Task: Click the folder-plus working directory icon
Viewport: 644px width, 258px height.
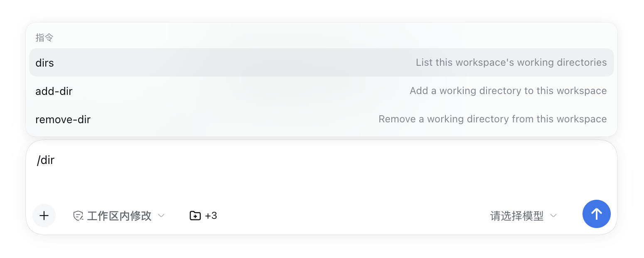Action: point(195,216)
